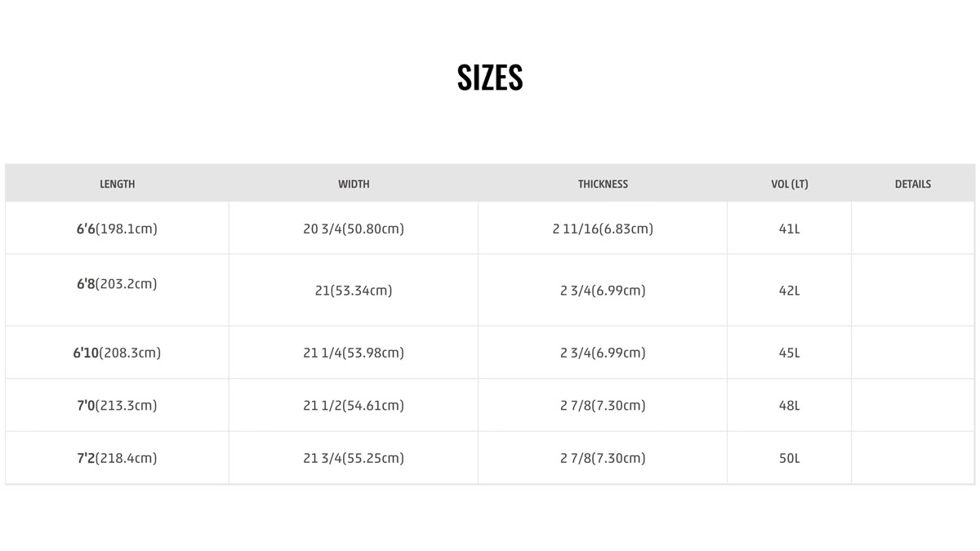This screenshot has width=980, height=551.
Task: Select the 6'6 (198.1cm) length cell
Action: coord(117,229)
